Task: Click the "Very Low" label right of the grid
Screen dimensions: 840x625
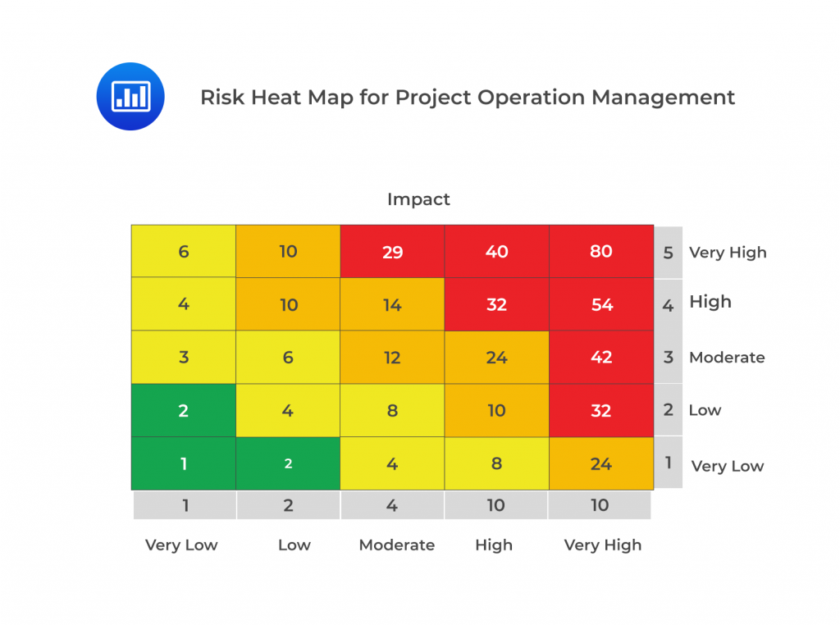Action: tap(728, 466)
